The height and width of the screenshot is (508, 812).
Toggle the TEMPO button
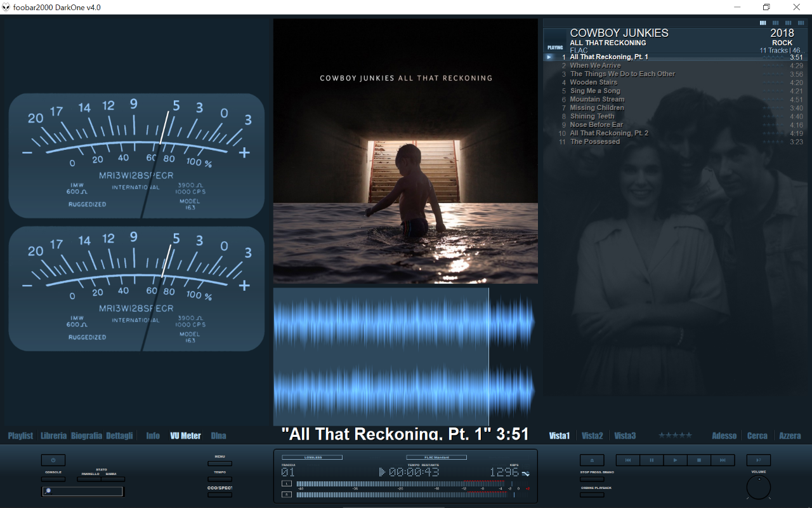(x=219, y=479)
